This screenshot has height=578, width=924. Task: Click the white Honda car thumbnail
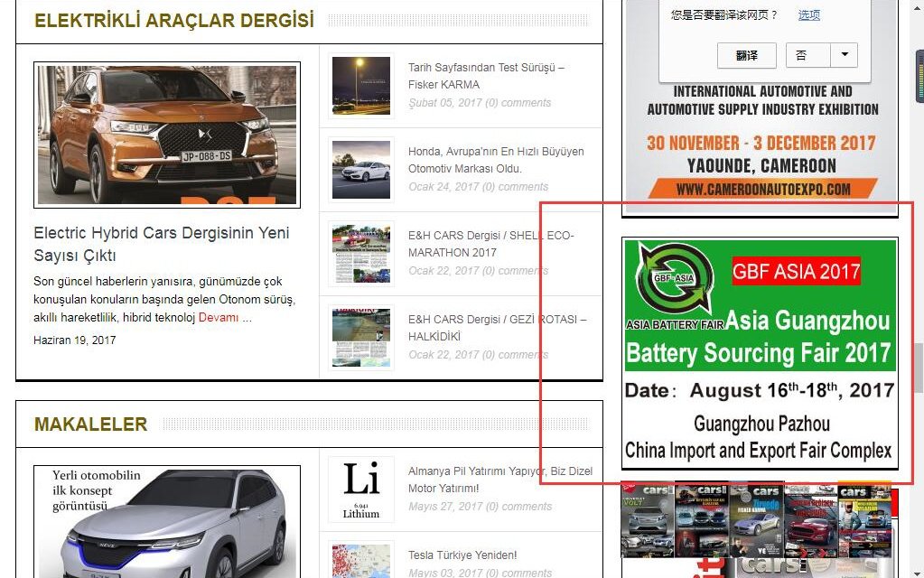(360, 169)
